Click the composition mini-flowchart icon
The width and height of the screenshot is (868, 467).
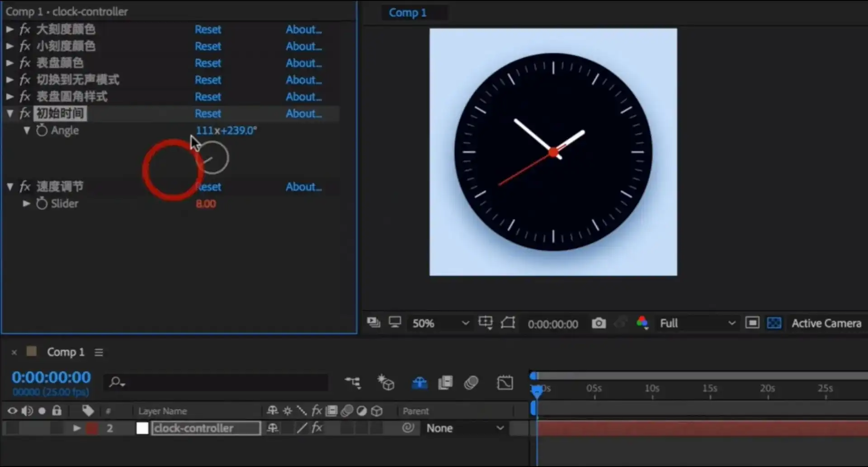pos(353,383)
